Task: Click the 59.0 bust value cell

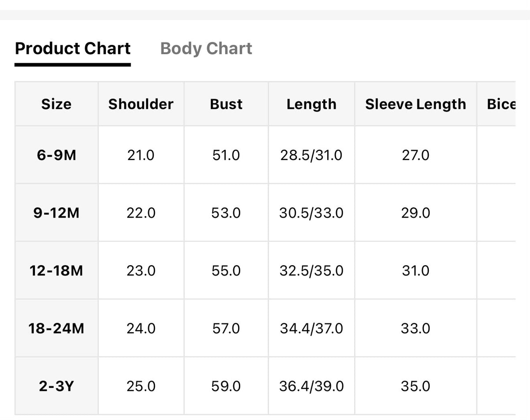Action: pyautogui.click(x=226, y=386)
